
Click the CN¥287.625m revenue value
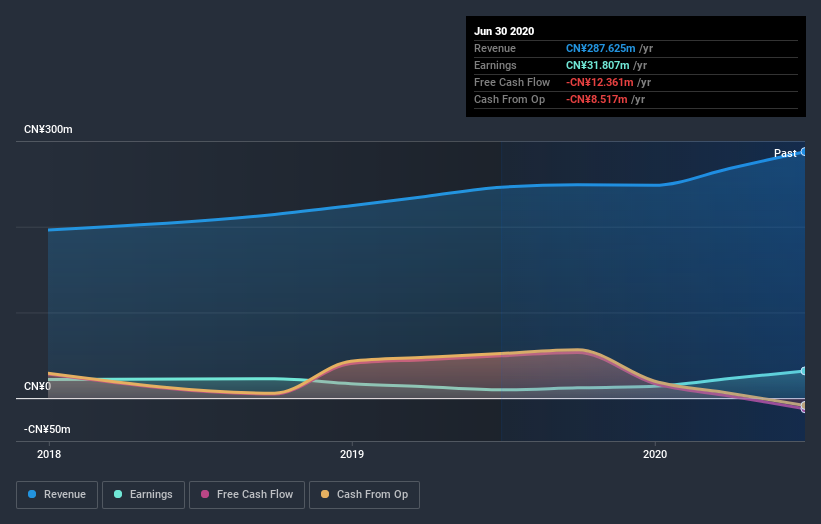601,48
